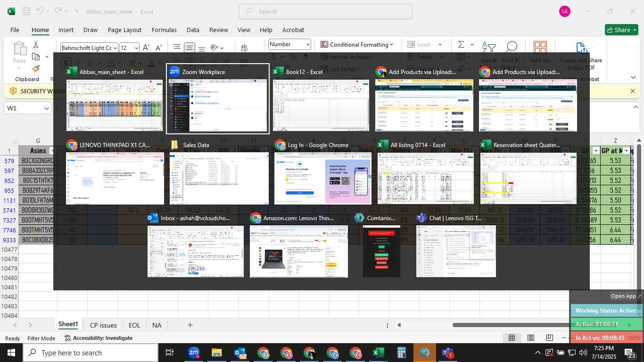Open the SA account avatar
Image resolution: width=644 pixels, height=362 pixels.
point(564,11)
